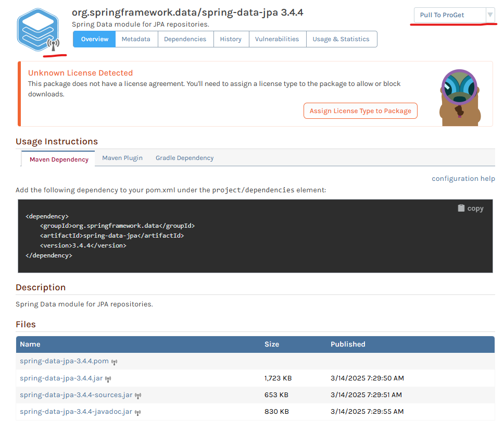Click the copy label in code block
The width and height of the screenshot is (504, 431).
[x=475, y=208]
